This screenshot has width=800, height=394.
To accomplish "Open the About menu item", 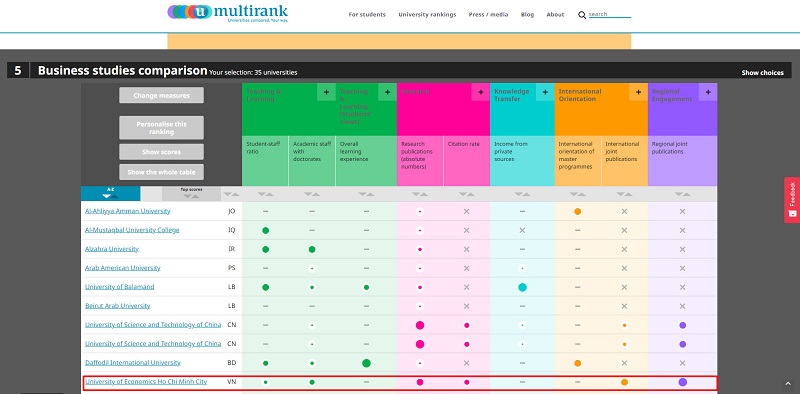I will click(555, 15).
